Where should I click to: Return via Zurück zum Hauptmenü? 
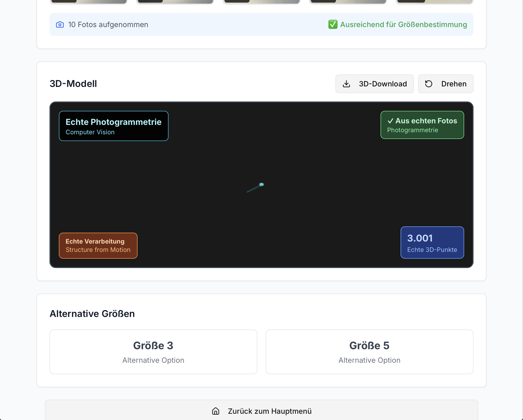point(261,411)
